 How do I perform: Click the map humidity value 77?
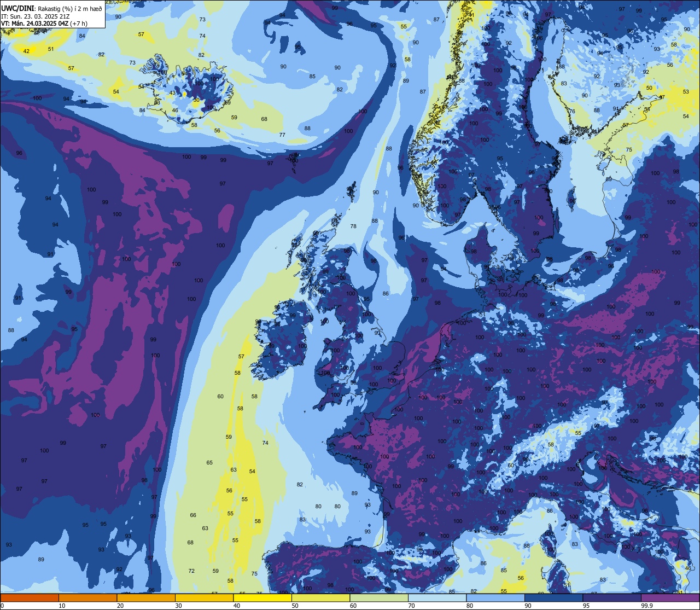coord(282,135)
